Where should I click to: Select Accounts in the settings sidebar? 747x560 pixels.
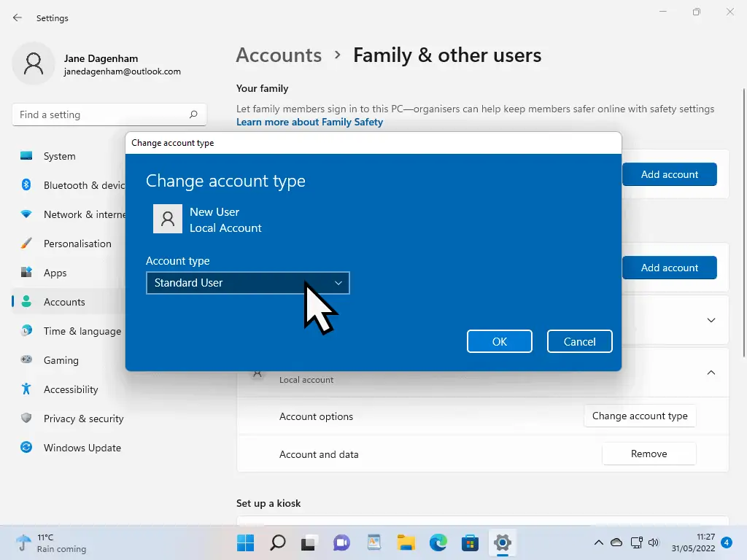point(63,301)
